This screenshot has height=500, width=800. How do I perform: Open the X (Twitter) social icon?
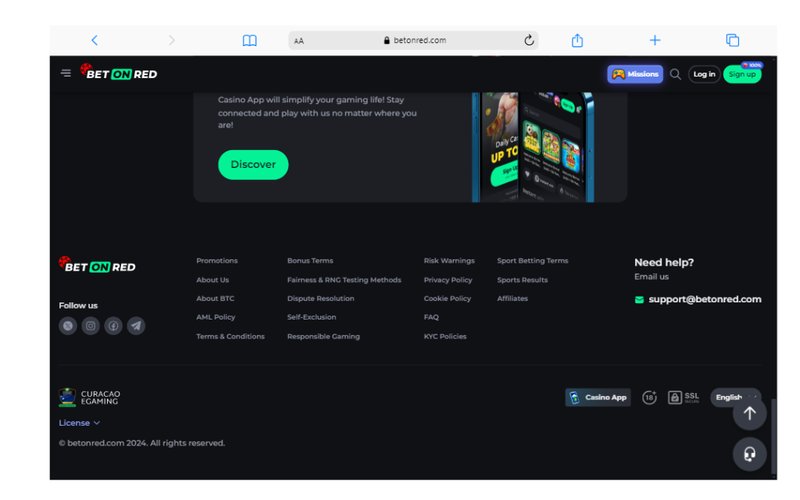pos(68,325)
